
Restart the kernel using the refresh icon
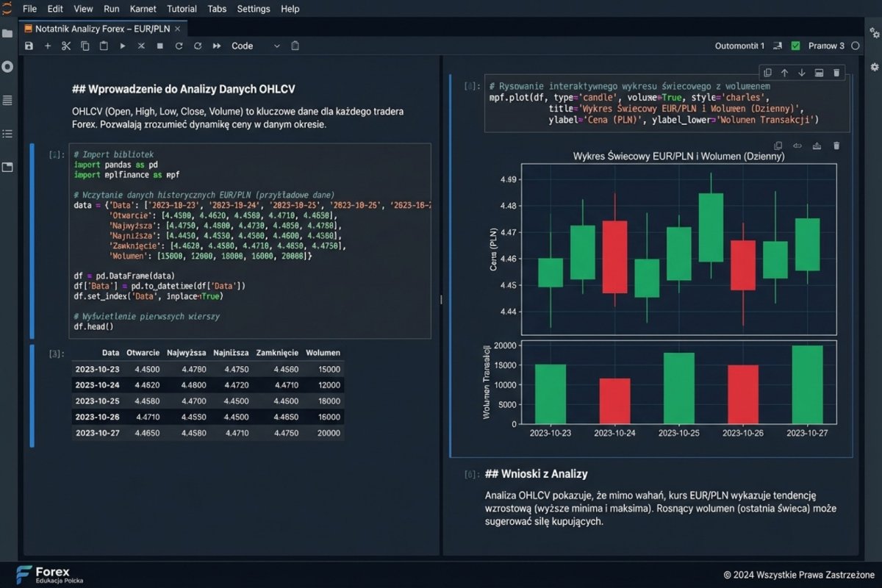pos(178,46)
